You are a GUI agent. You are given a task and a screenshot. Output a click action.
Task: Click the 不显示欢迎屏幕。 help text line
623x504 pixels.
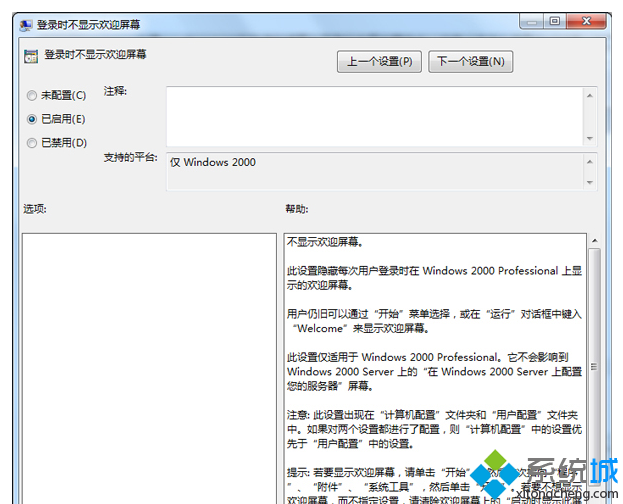[x=325, y=242]
